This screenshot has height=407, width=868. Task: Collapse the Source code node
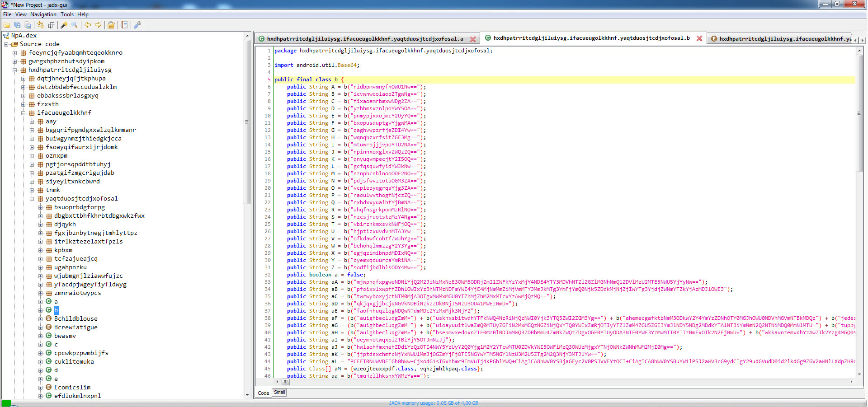[x=6, y=44]
